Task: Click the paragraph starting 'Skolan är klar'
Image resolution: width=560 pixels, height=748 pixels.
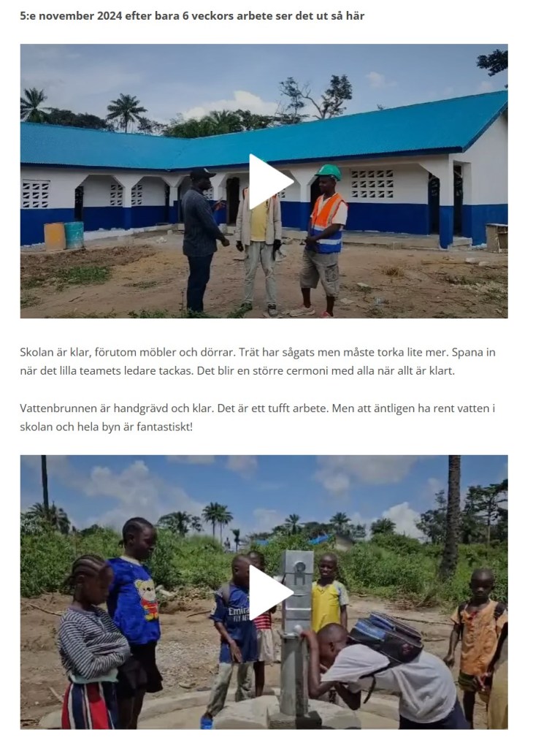Action: pyautogui.click(x=258, y=362)
